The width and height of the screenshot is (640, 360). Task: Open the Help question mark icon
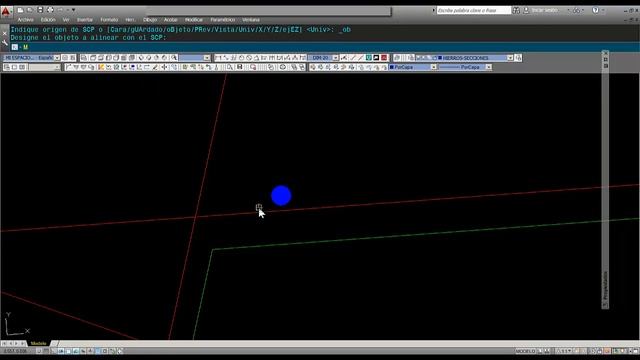point(596,10)
